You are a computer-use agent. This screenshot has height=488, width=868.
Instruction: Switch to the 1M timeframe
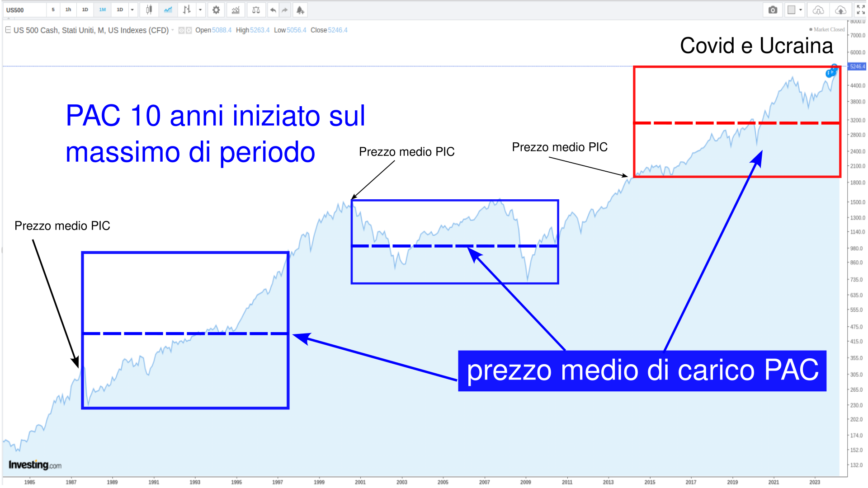(103, 9)
